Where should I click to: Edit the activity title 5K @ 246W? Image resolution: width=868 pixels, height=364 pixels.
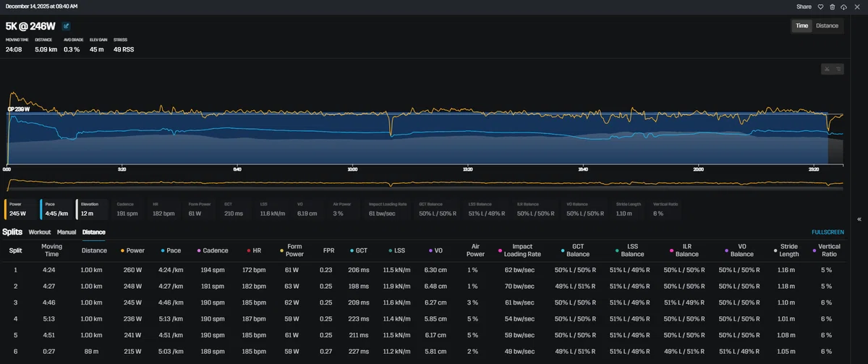(x=66, y=25)
